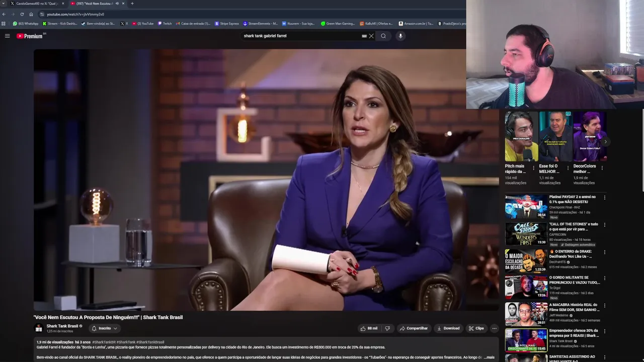Reload the page in browser
The height and width of the screenshot is (362, 644).
point(22,14)
